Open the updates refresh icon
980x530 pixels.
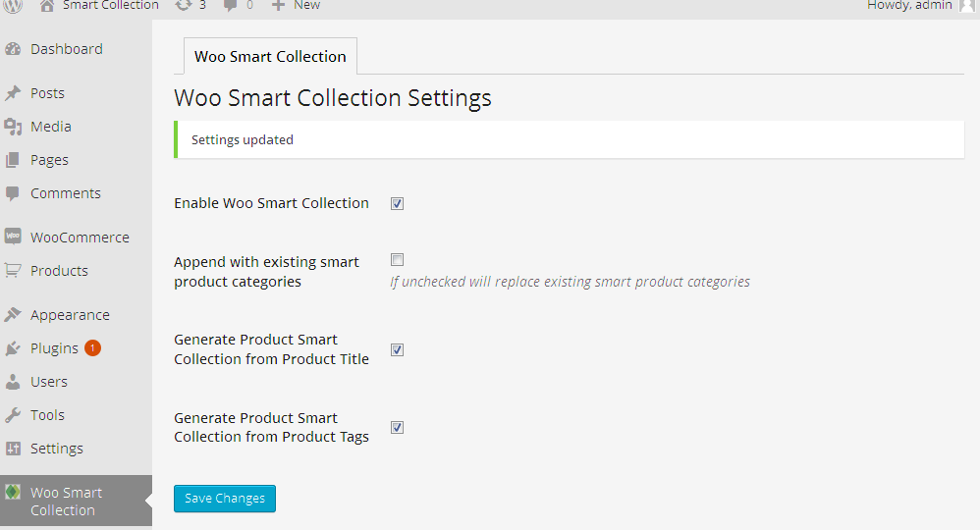[x=183, y=5]
